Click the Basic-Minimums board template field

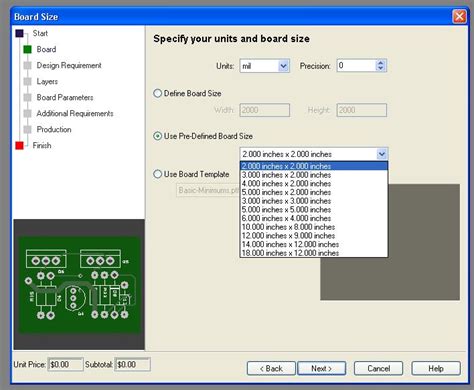pyautogui.click(x=208, y=190)
